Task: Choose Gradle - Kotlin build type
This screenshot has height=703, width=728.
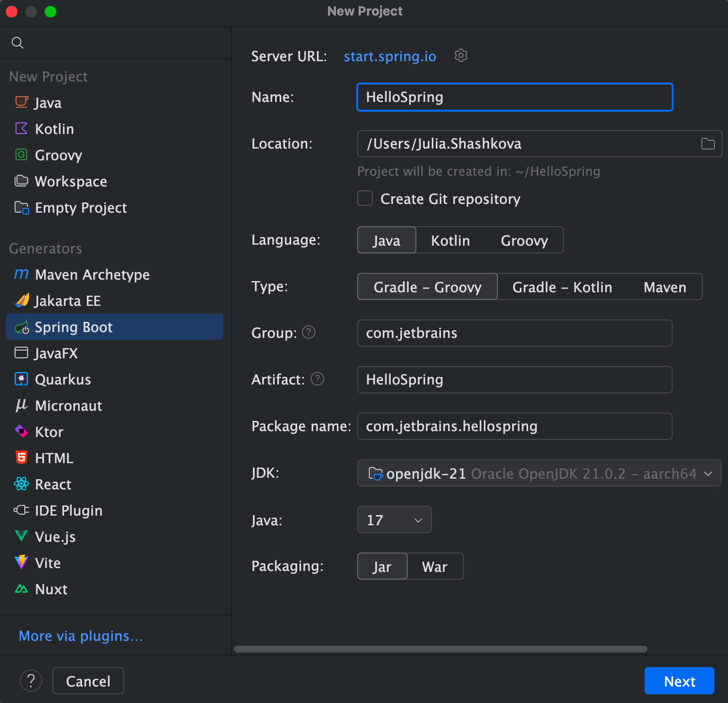Action: [x=562, y=286]
